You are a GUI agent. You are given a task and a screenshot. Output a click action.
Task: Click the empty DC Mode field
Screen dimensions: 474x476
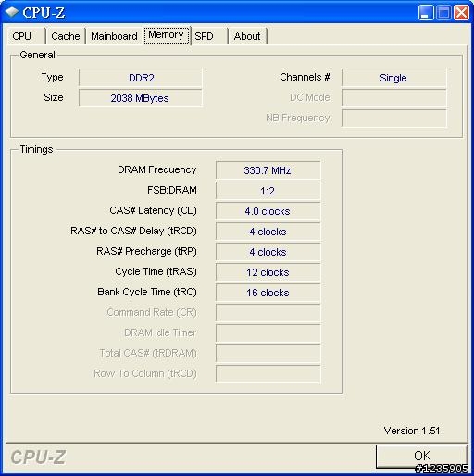point(393,98)
